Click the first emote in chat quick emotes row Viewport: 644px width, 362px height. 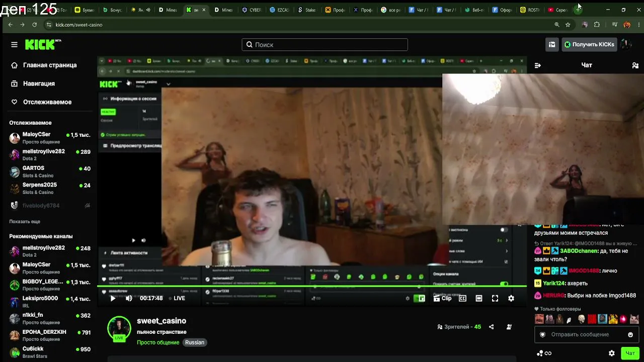pos(539,319)
